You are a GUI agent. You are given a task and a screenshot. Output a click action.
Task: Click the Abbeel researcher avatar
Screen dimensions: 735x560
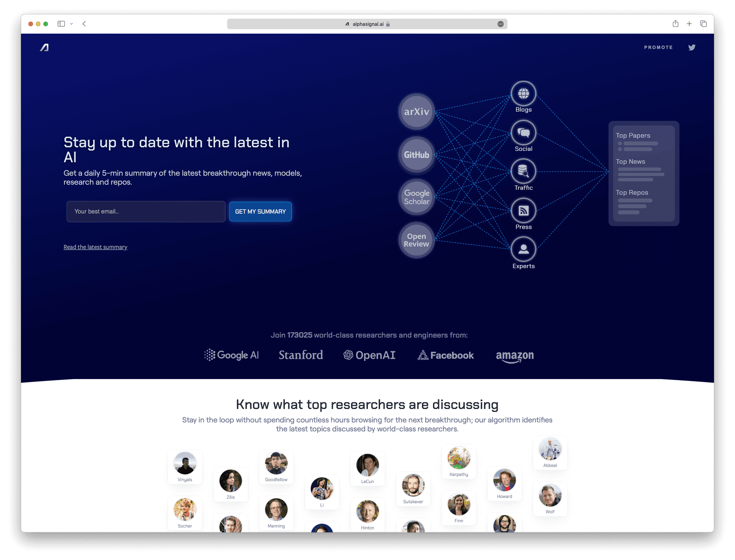(550, 449)
